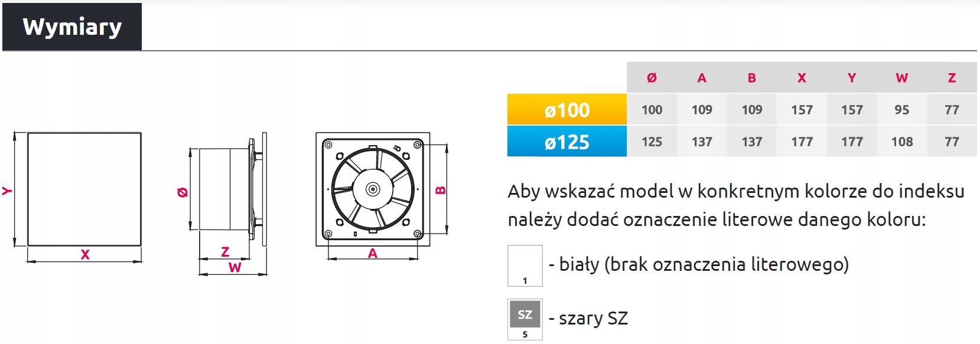The height and width of the screenshot is (344, 980).
Task: Click the A column header in table
Action: click(702, 78)
